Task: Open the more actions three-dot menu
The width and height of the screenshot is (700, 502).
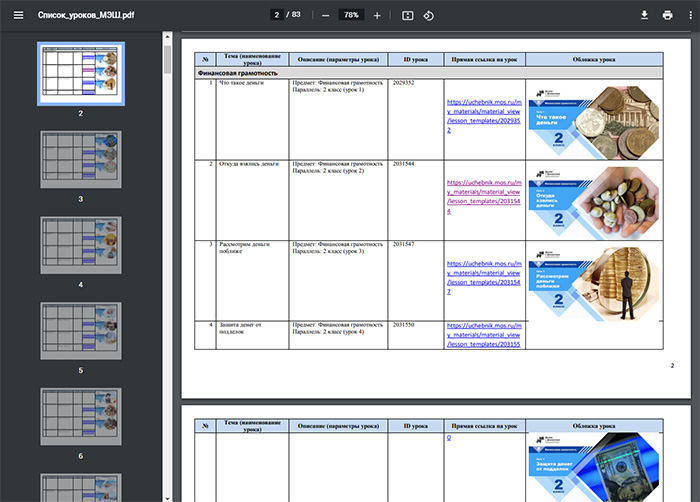Action: (690, 16)
